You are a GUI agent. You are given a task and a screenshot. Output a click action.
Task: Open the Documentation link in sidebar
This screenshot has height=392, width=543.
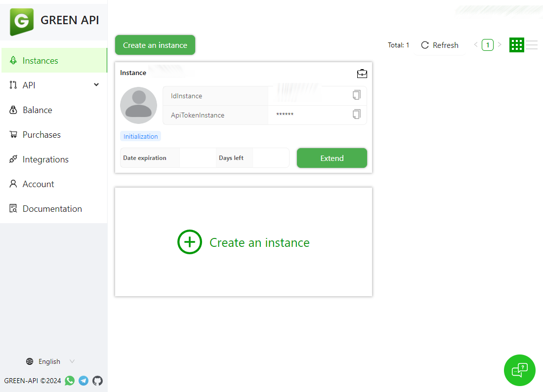click(x=54, y=209)
